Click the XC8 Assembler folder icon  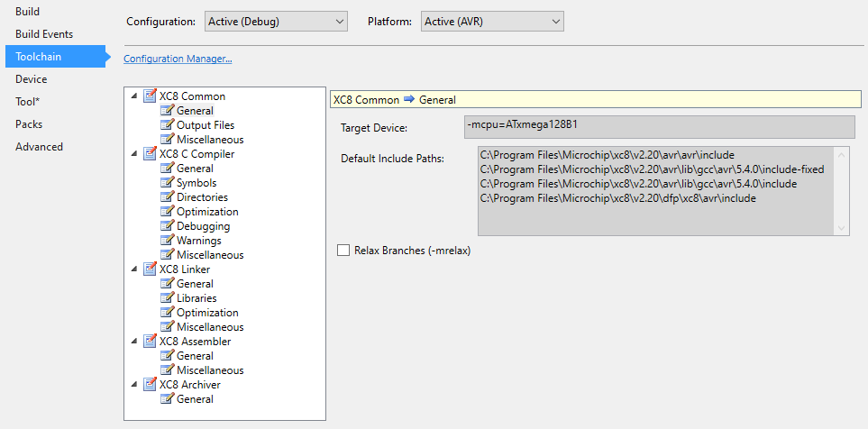point(150,342)
